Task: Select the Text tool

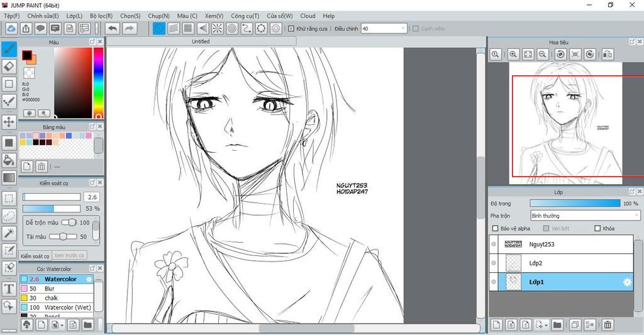Action: pos(9,288)
